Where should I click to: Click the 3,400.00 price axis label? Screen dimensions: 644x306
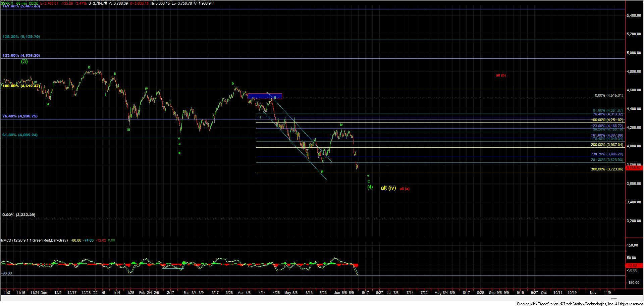click(634, 202)
